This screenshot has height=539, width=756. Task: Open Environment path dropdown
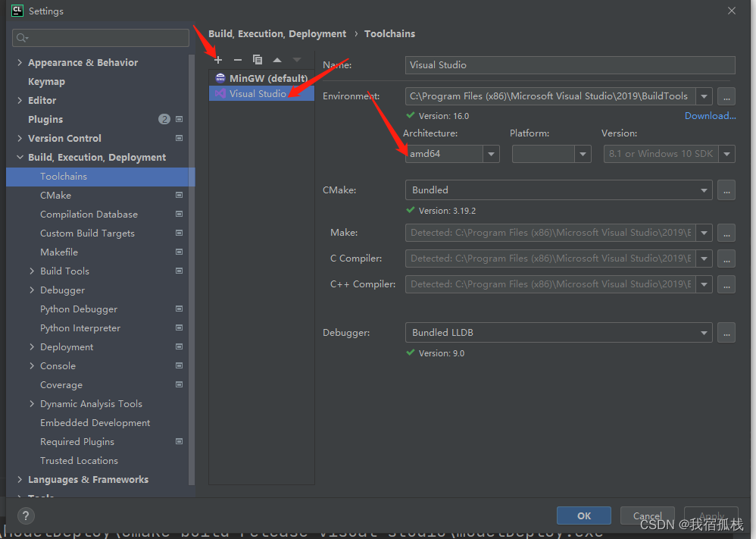(704, 96)
